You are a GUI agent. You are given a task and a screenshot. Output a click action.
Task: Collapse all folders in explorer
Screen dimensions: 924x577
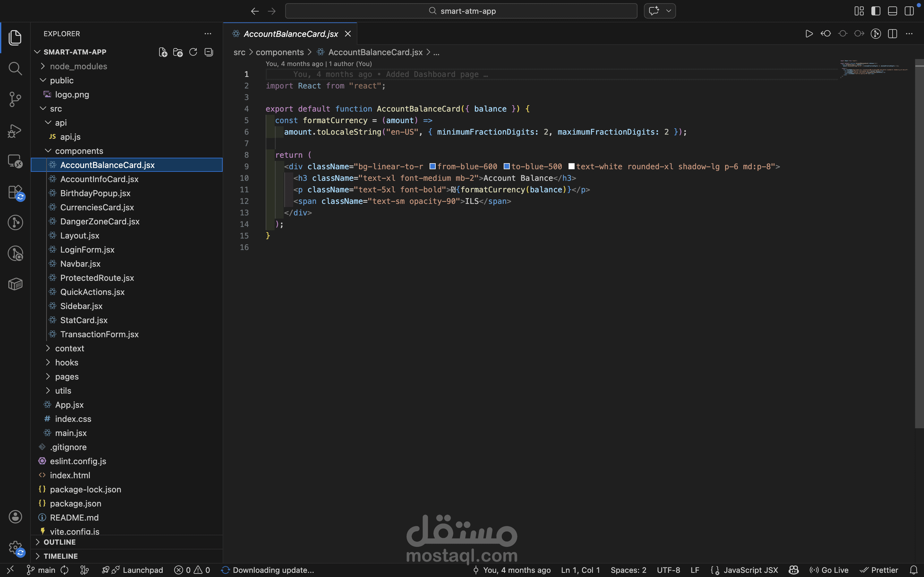point(209,52)
